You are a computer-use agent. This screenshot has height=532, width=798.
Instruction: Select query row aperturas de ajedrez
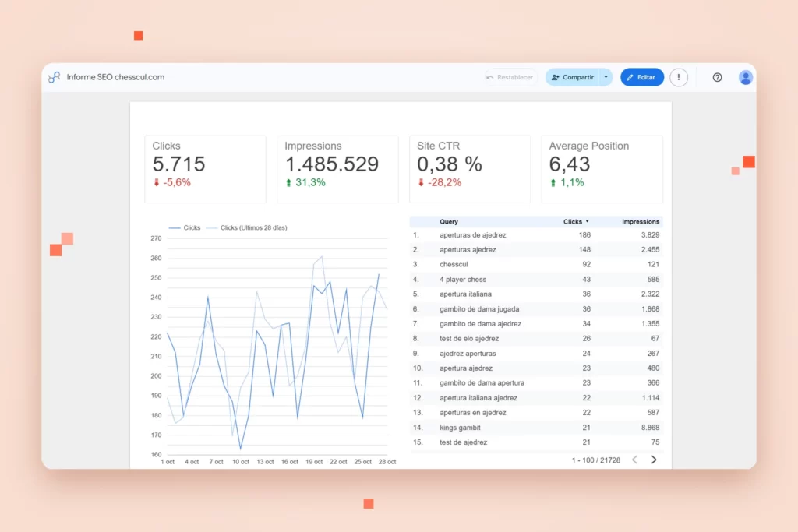(x=536, y=235)
